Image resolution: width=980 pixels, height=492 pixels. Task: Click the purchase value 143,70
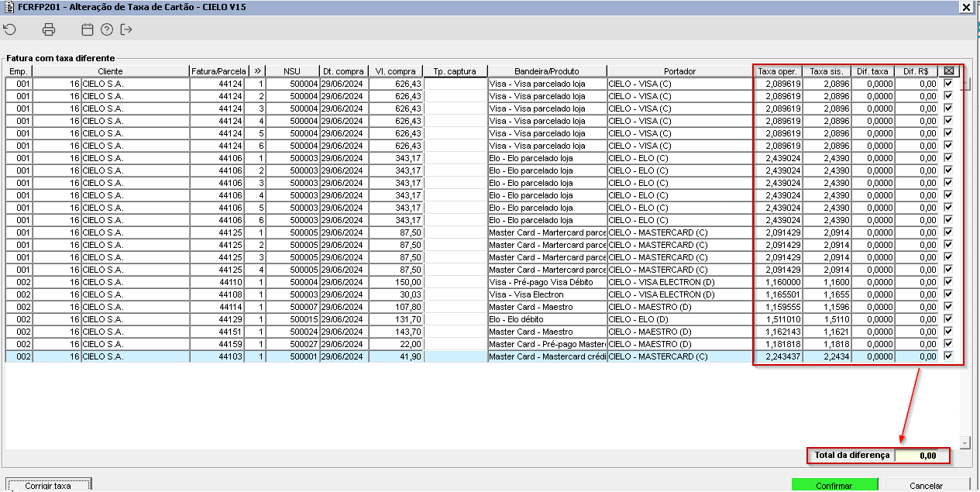point(395,332)
